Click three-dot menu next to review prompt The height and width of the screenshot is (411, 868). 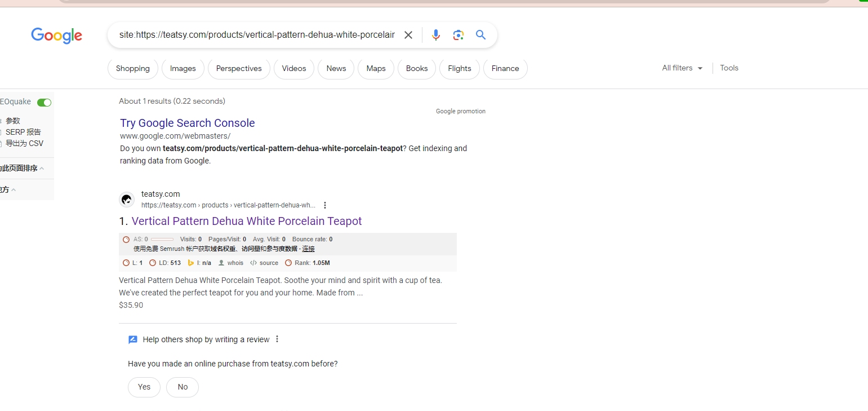277,339
